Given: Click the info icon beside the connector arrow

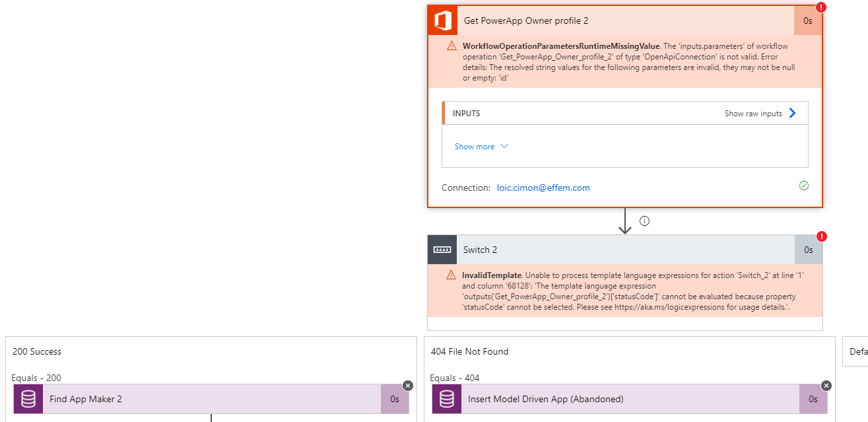Looking at the screenshot, I should pos(645,221).
